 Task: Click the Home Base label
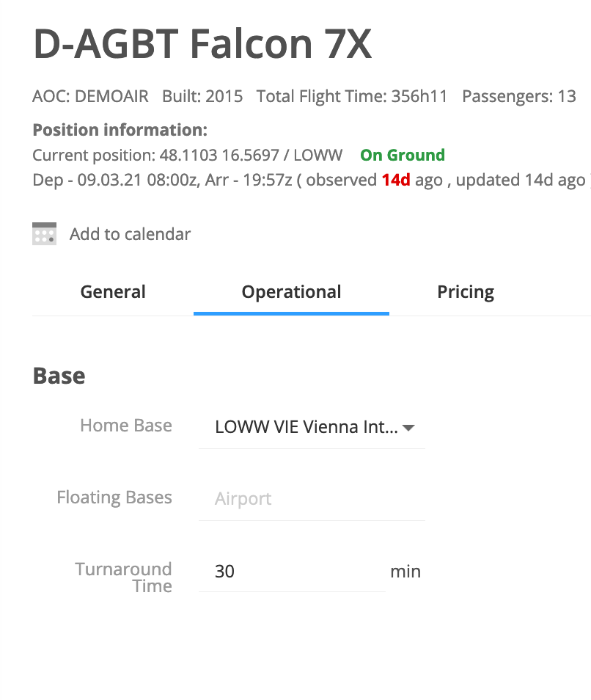(x=126, y=426)
